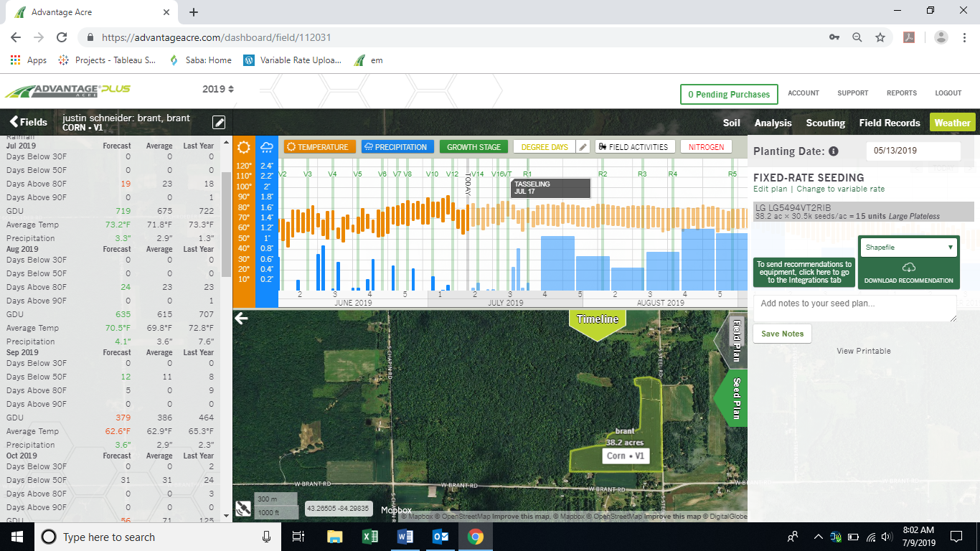Open the Adobe Acrobat extension icon
The width and height of the screenshot is (980, 551).
909,37
